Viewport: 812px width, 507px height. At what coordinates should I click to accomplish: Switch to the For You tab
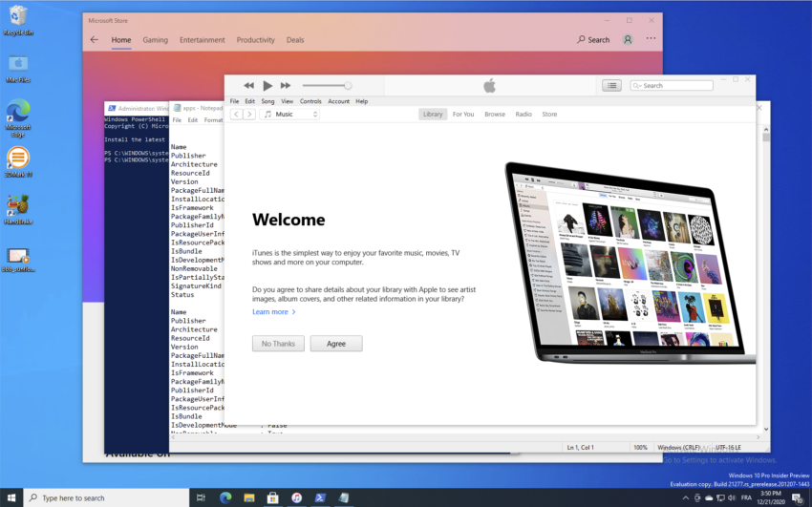click(463, 115)
